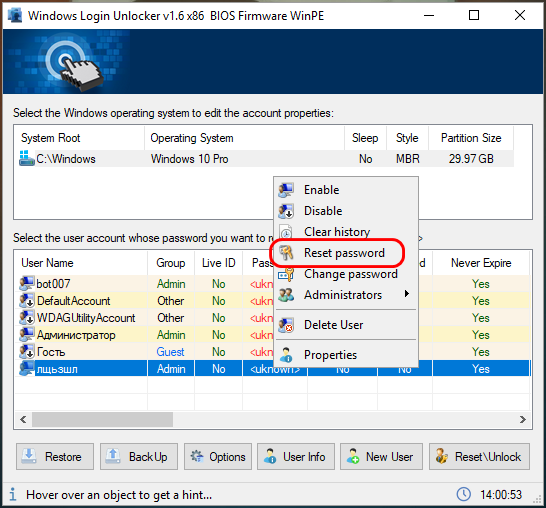Click the User Info button

click(296, 456)
